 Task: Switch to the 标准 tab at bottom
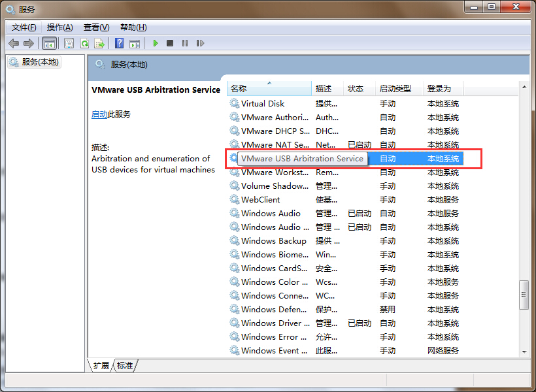125,365
